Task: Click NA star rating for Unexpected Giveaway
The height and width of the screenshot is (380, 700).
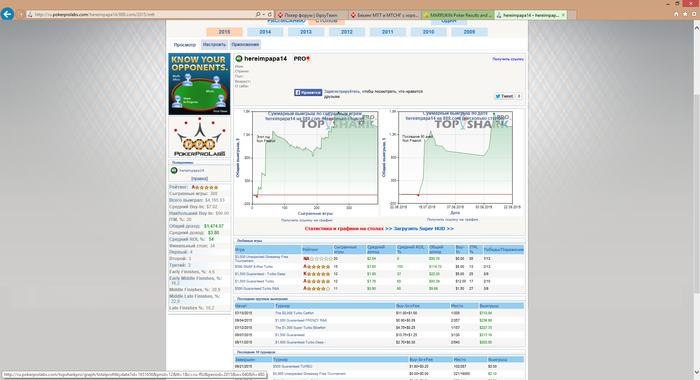Action: tap(318, 259)
